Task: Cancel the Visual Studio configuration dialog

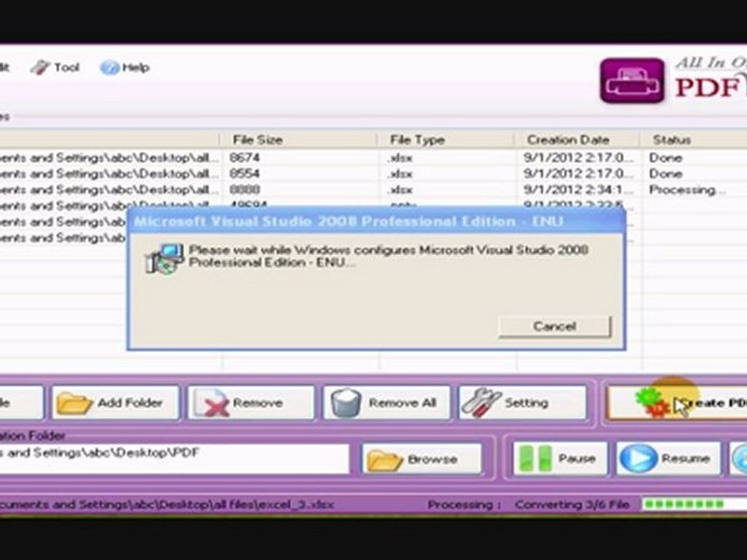Action: [555, 326]
